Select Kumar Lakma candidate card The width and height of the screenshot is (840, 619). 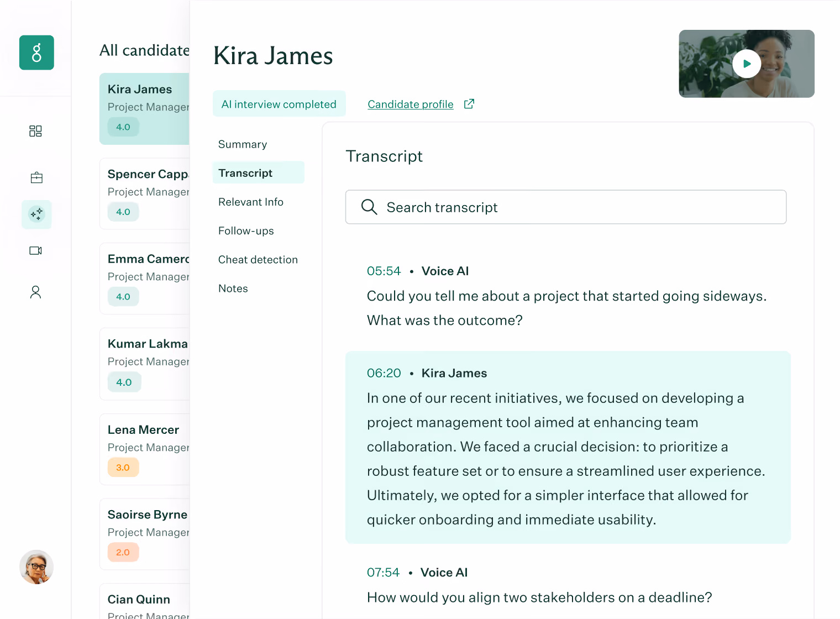145,364
